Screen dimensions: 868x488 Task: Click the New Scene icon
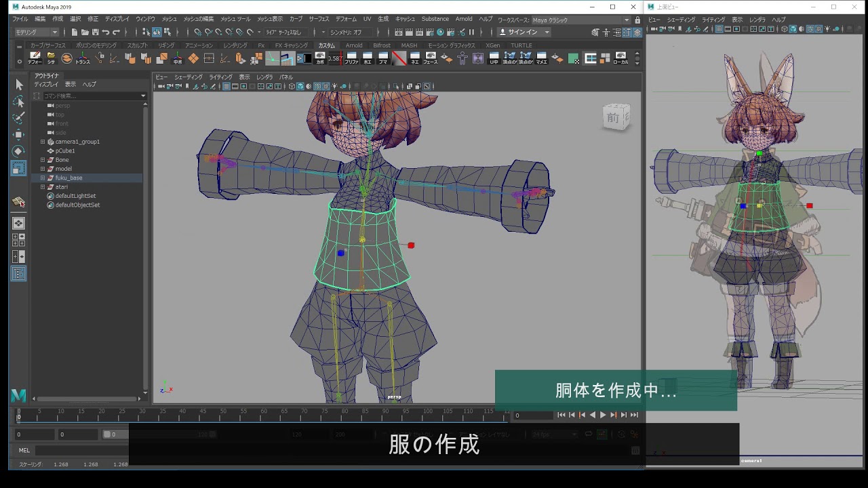click(75, 32)
